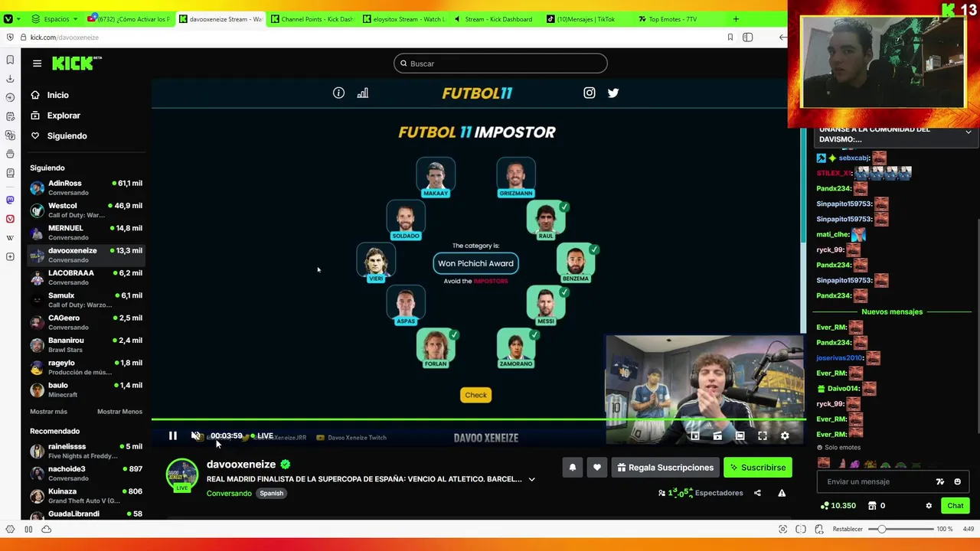
Task: Open the channel points shop icon
Action: click(874, 506)
